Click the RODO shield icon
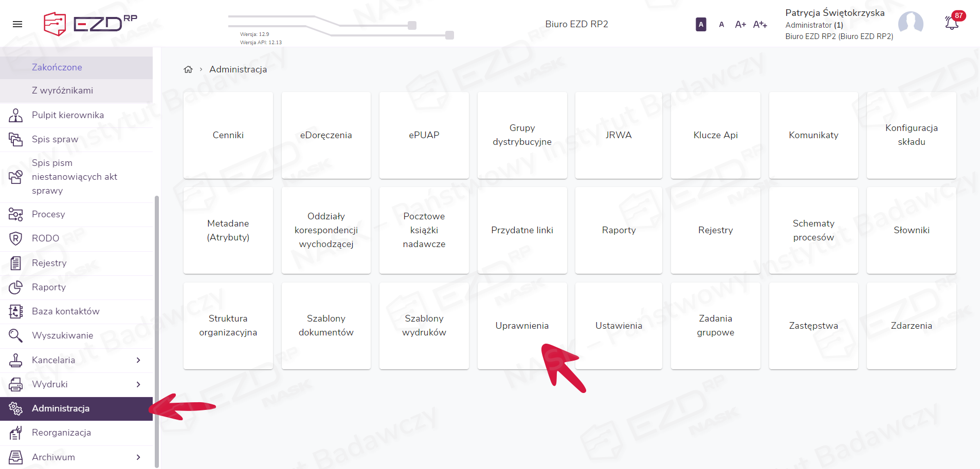Viewport: 980px width, 469px height. [x=16, y=238]
